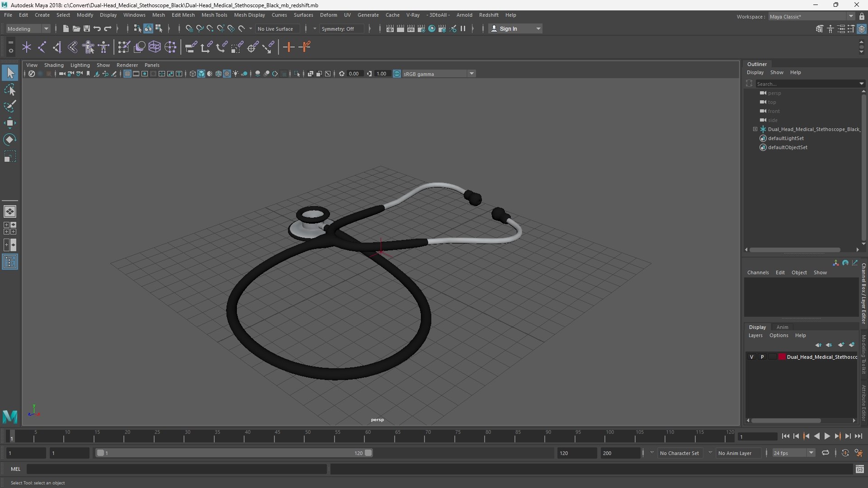Image resolution: width=868 pixels, height=488 pixels.
Task: Switch to single perspective pane layout
Action: [10, 211]
